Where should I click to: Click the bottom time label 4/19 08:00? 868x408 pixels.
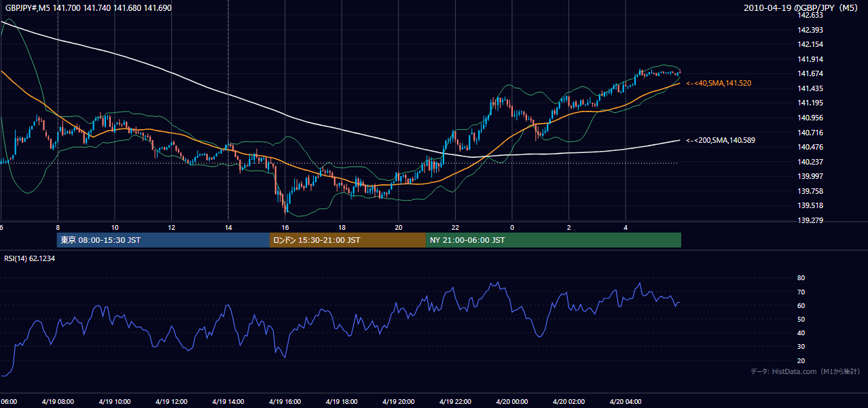tap(57, 401)
